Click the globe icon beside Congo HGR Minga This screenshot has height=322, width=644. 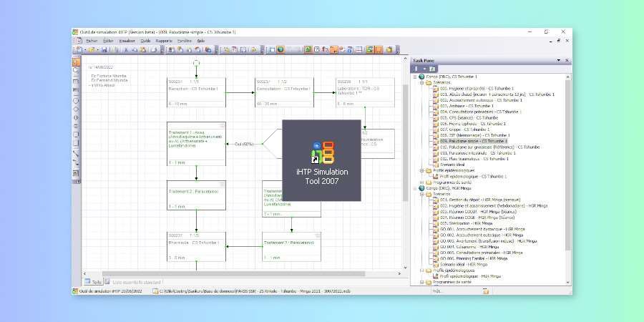[421, 188]
